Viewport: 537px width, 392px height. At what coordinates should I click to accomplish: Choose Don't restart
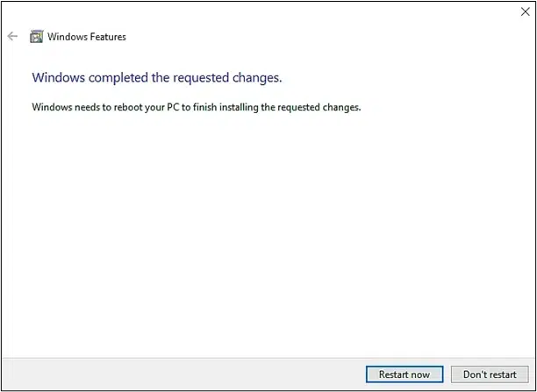click(490, 374)
